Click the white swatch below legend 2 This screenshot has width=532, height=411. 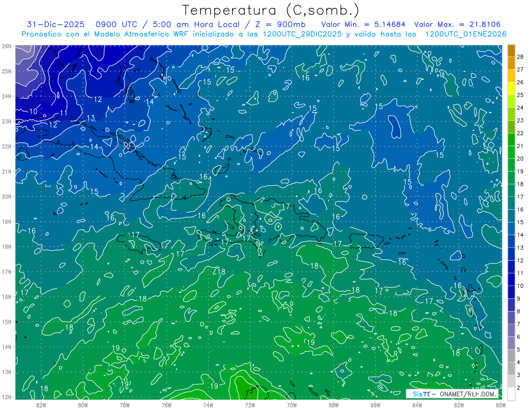coord(511,394)
